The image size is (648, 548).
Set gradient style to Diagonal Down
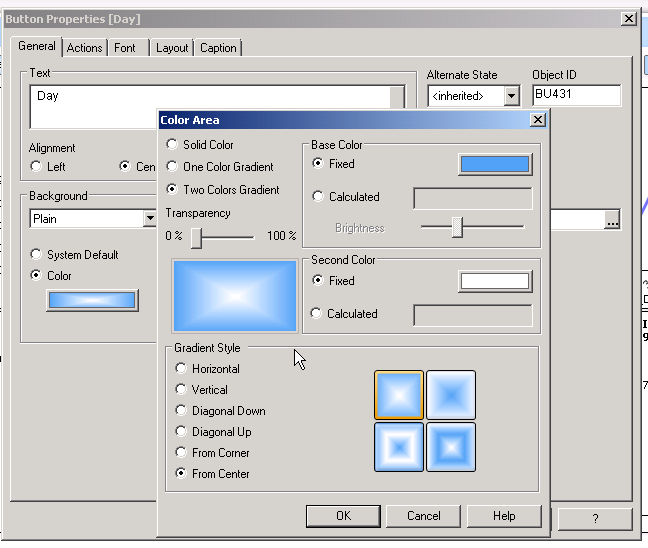[x=220, y=410]
